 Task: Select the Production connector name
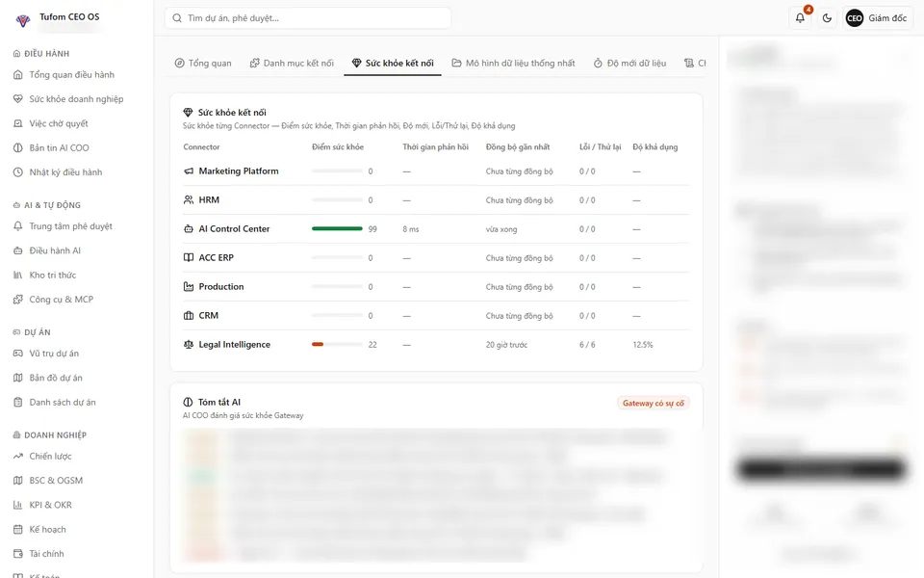click(221, 287)
